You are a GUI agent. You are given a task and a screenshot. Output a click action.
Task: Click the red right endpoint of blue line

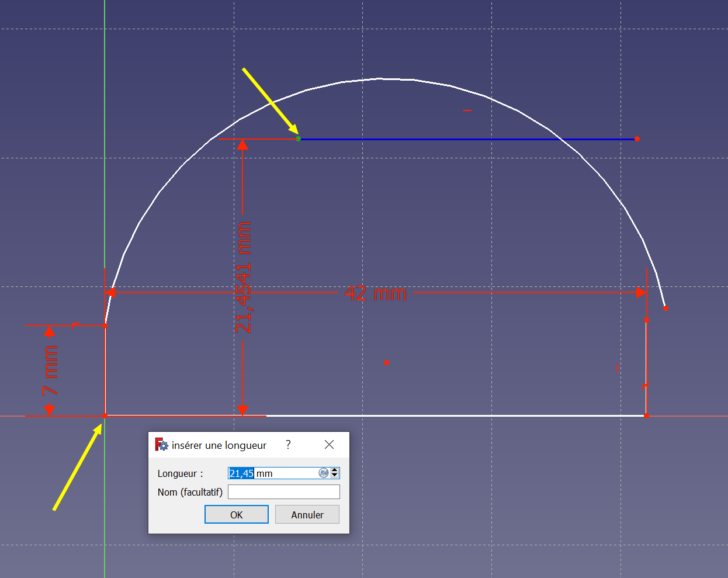tap(637, 139)
